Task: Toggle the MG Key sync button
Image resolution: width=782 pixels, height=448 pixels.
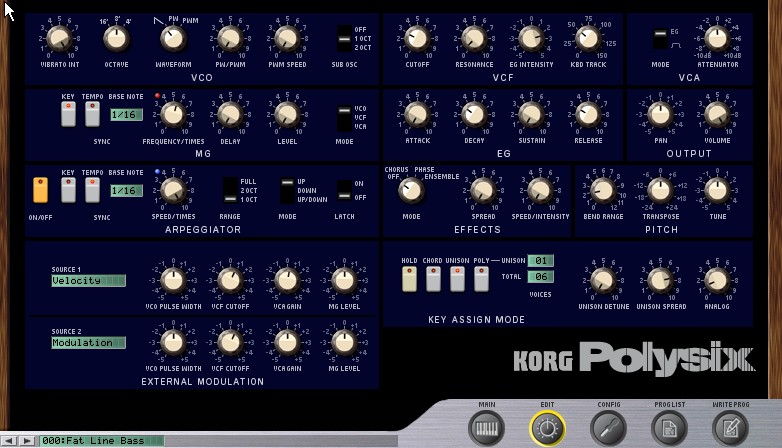Action: tap(68, 114)
